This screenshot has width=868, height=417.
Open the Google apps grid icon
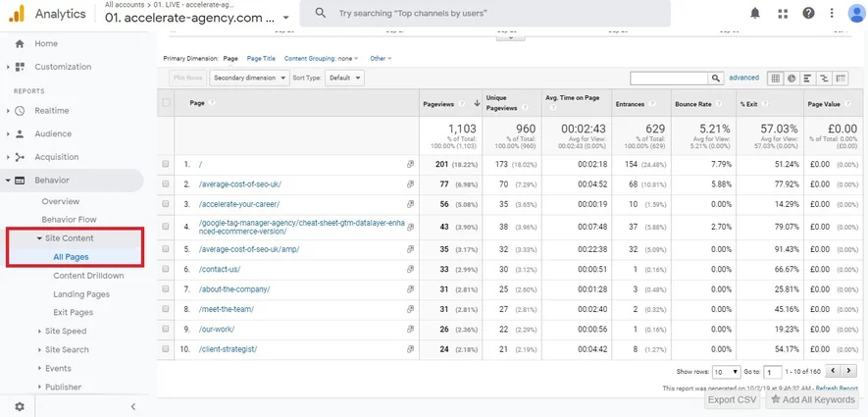[783, 14]
